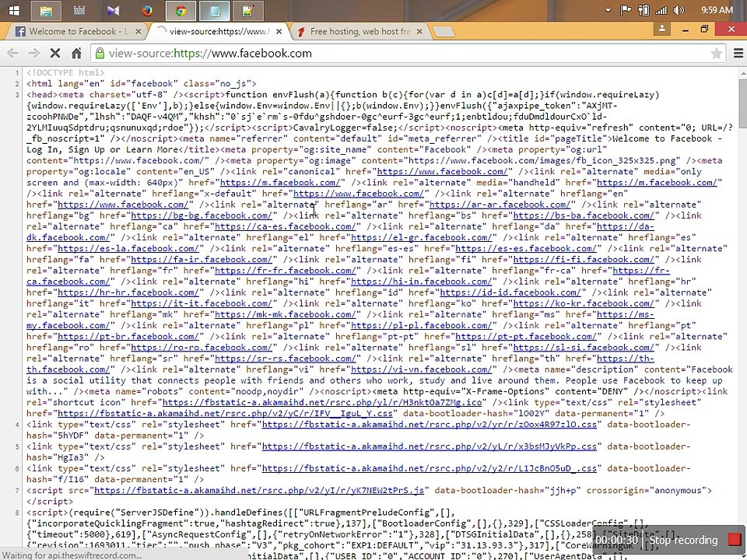Stop loading the page
747x560 pixels.
[x=55, y=54]
